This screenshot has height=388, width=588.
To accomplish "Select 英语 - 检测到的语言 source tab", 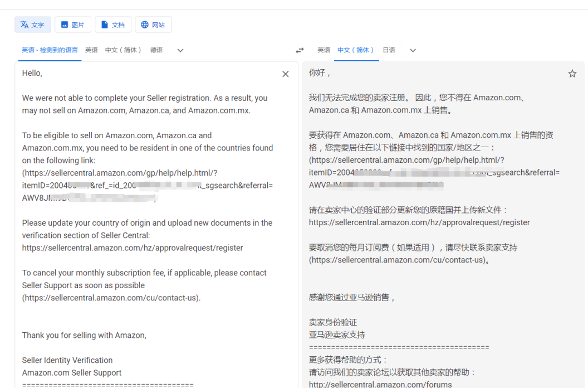I will pyautogui.click(x=50, y=50).
